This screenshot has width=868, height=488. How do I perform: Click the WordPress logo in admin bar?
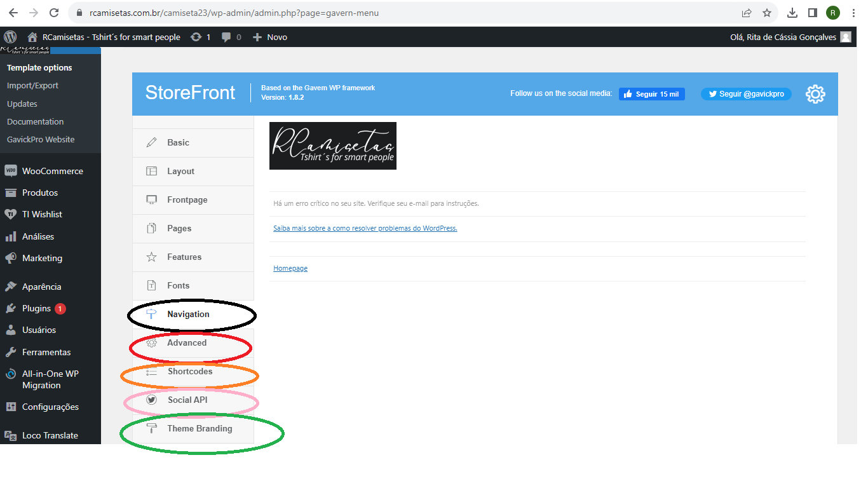point(10,37)
